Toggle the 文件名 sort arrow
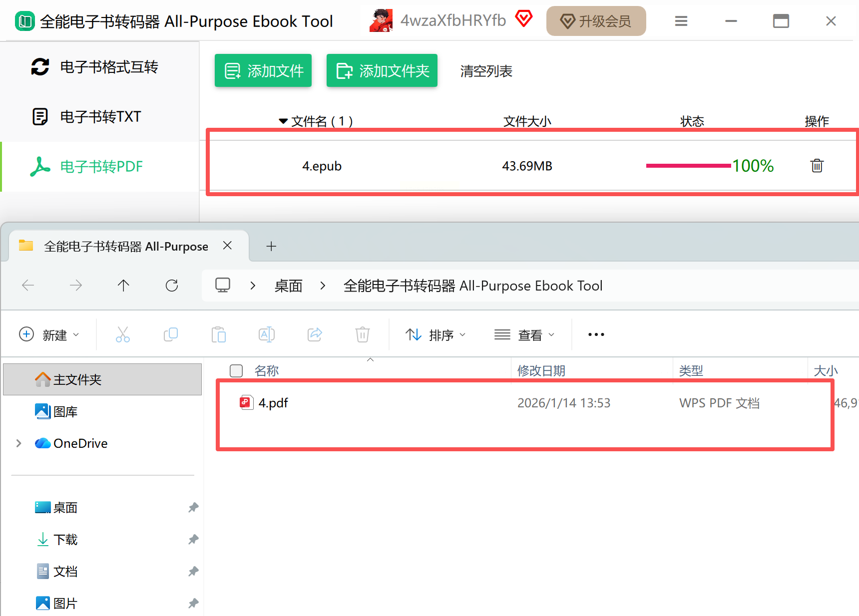The height and width of the screenshot is (616, 859). (x=283, y=121)
